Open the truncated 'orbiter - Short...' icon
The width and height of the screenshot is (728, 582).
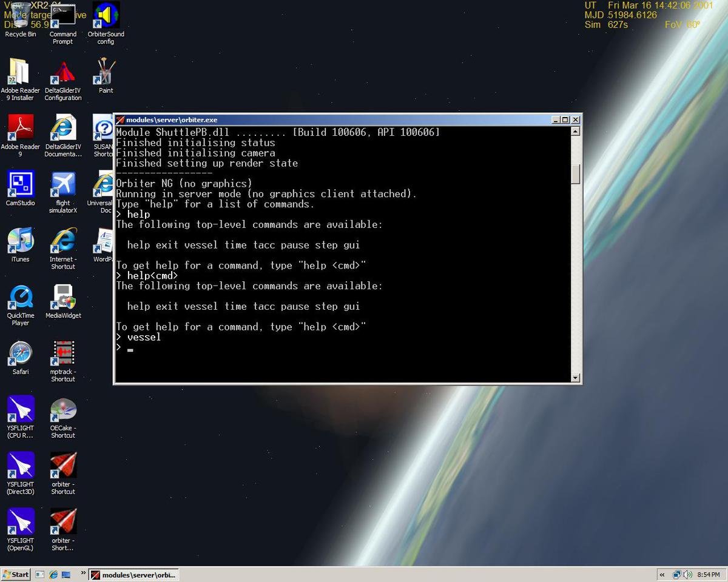click(63, 529)
